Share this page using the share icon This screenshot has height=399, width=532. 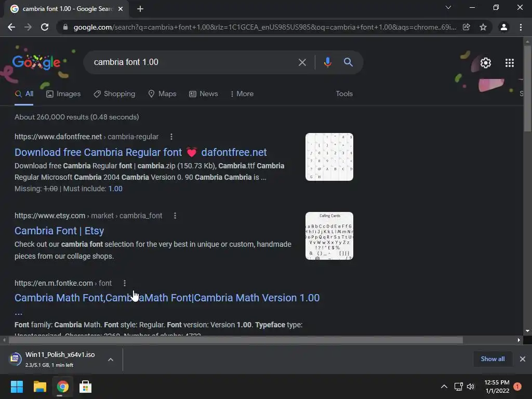point(467,27)
